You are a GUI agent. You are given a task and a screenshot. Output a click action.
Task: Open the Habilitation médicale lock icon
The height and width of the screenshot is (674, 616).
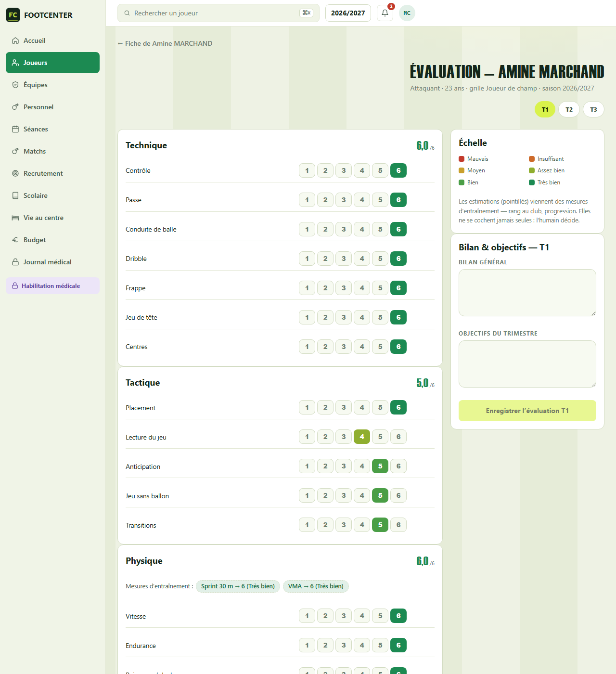pyautogui.click(x=15, y=285)
